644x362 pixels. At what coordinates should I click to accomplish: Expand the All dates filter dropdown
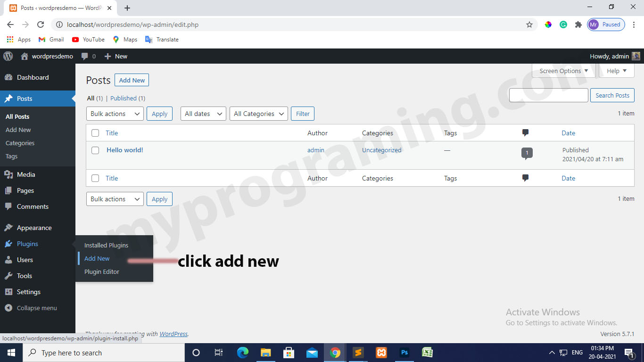(x=203, y=114)
